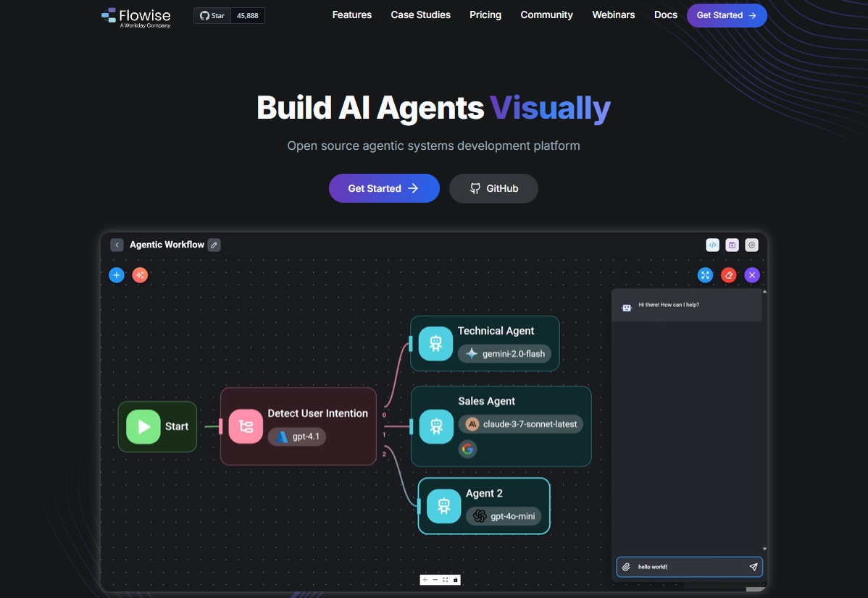This screenshot has width=868, height=598.
Task: Go to the Pricing page
Action: [485, 15]
